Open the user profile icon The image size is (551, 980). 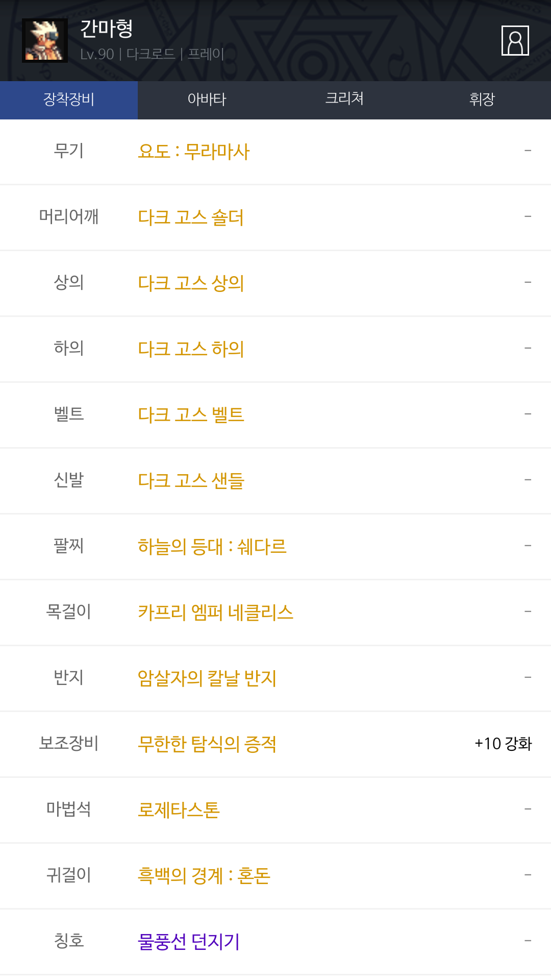tap(515, 40)
